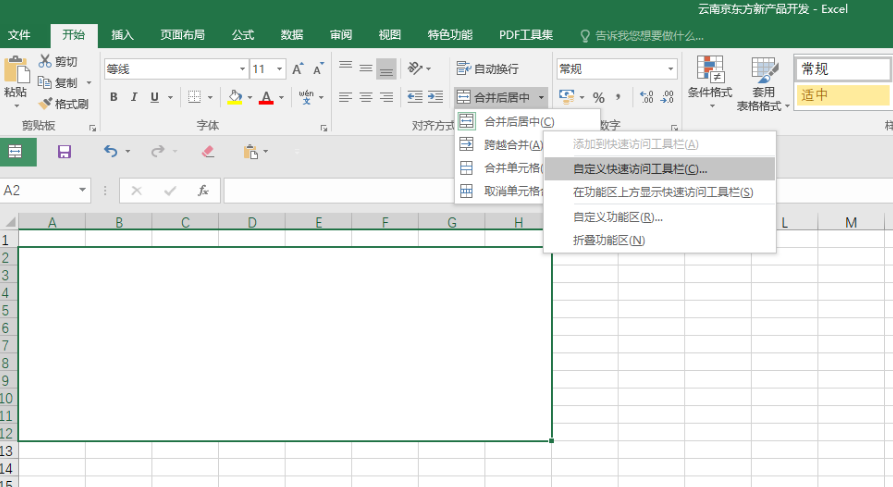893x487 pixels.
Task: Expand fill color arrow
Action: (x=249, y=97)
